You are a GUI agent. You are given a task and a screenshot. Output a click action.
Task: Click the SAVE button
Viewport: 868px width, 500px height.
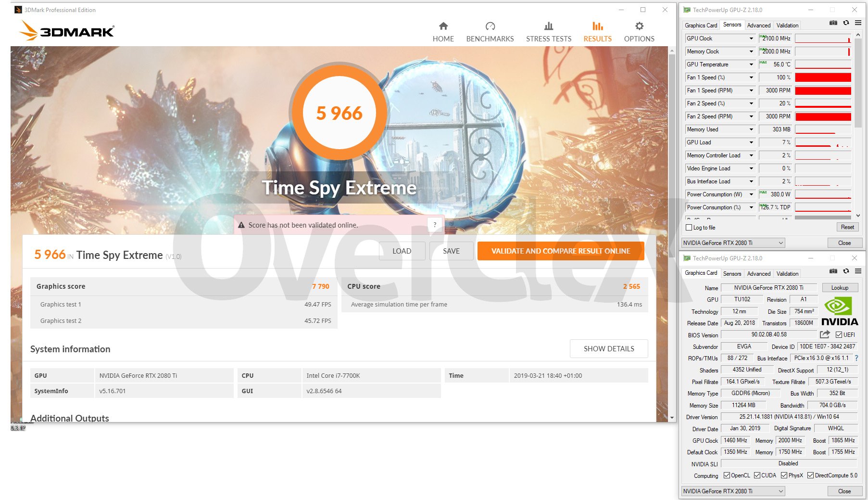[x=451, y=251]
